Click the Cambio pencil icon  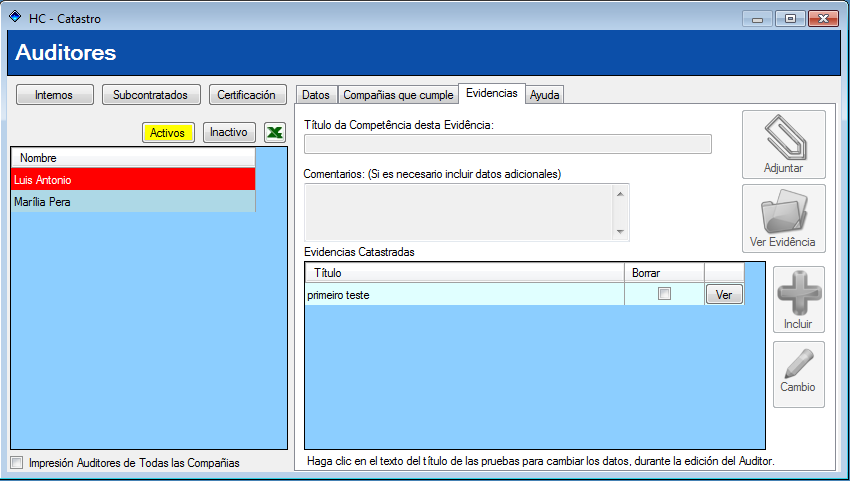tap(799, 364)
